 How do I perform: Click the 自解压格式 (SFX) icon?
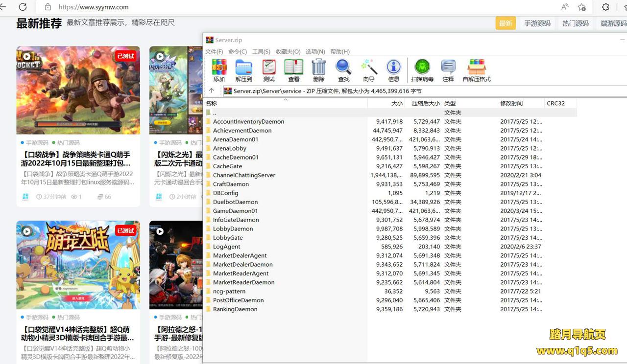pyautogui.click(x=476, y=67)
